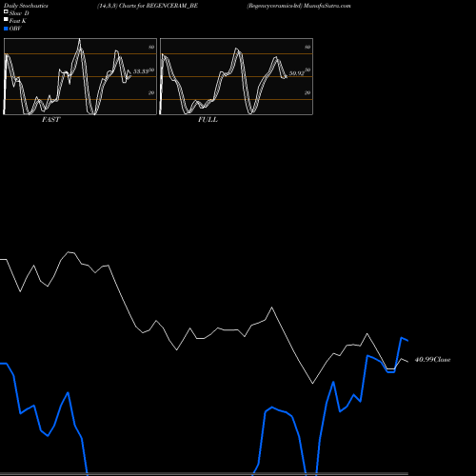Click the Fast K legend swatch
The image size is (476, 476).
coord(6,20)
